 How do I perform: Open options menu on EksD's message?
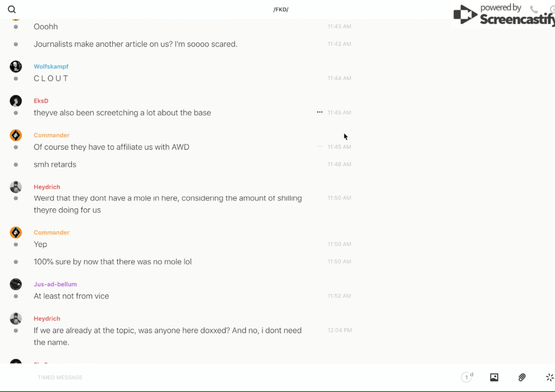pyautogui.click(x=320, y=113)
